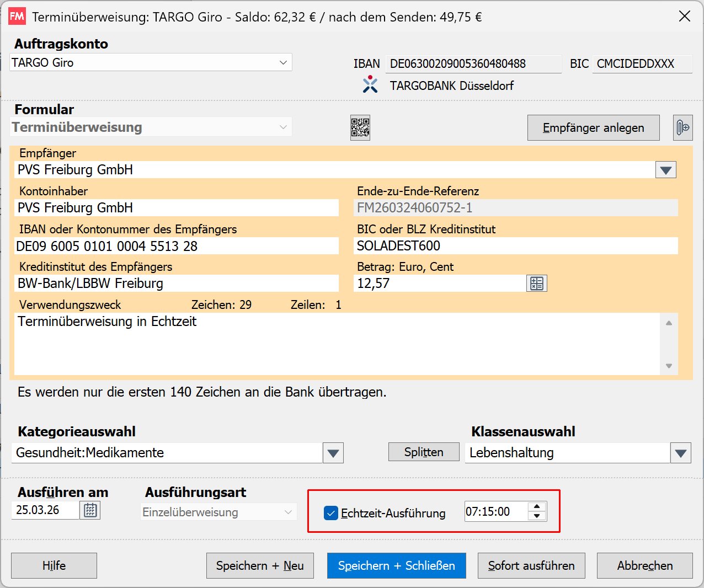The height and width of the screenshot is (588, 704).
Task: Click the Hilfe button
Action: click(54, 565)
